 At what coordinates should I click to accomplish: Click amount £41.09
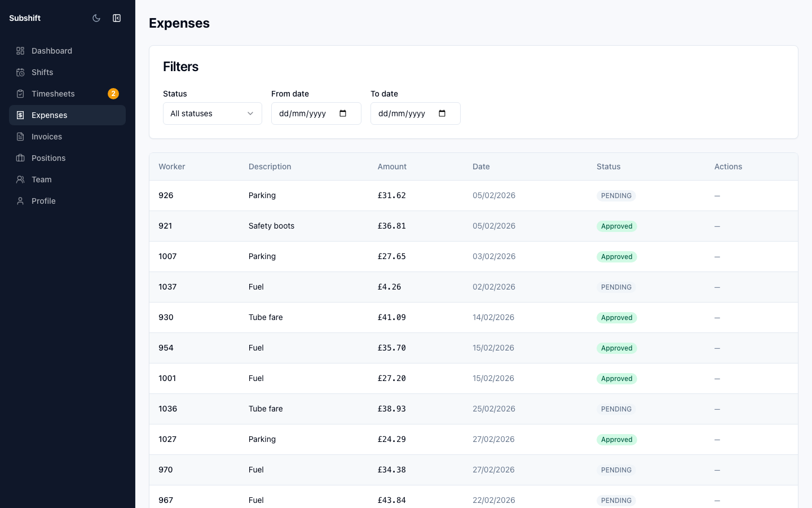tap(392, 317)
